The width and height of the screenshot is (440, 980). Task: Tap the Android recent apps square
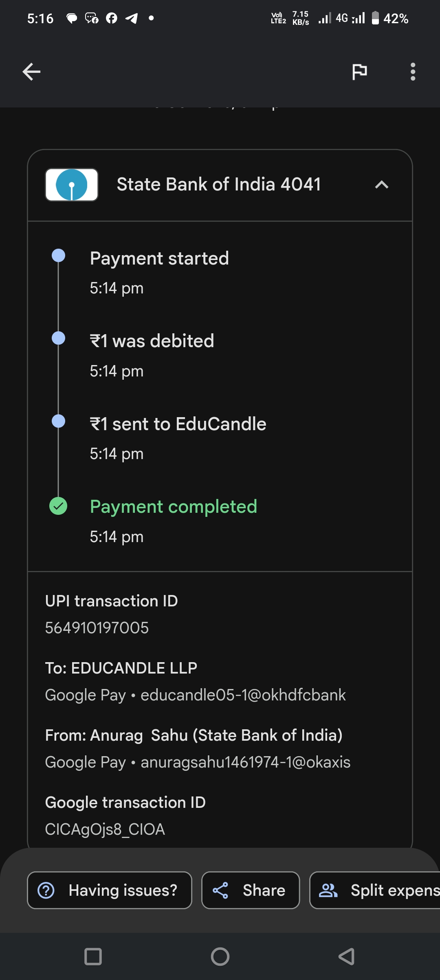click(x=93, y=956)
